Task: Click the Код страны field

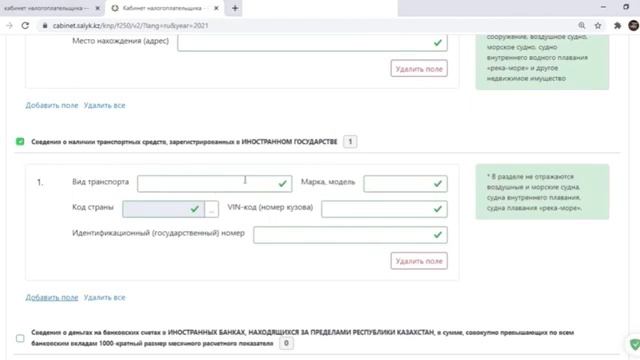Action: (x=163, y=209)
